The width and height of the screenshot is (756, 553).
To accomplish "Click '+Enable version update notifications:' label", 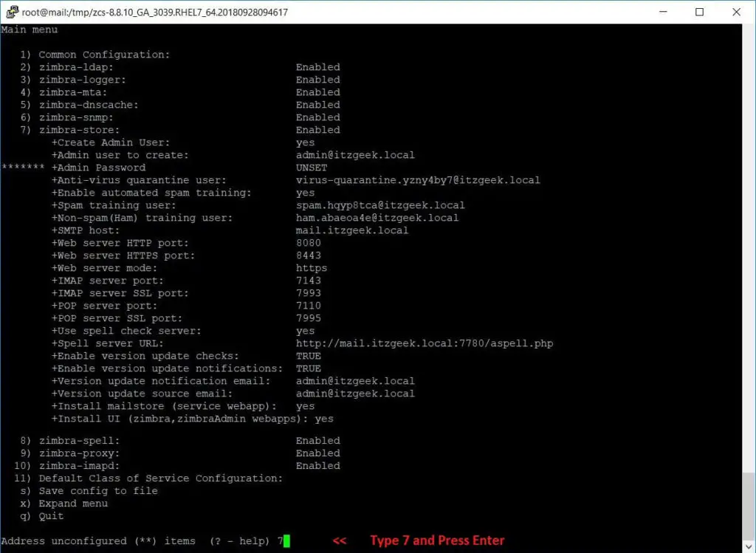I will (168, 368).
